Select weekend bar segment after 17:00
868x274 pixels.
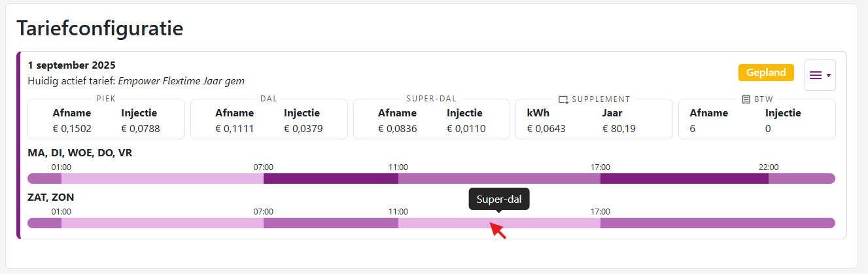(717, 223)
